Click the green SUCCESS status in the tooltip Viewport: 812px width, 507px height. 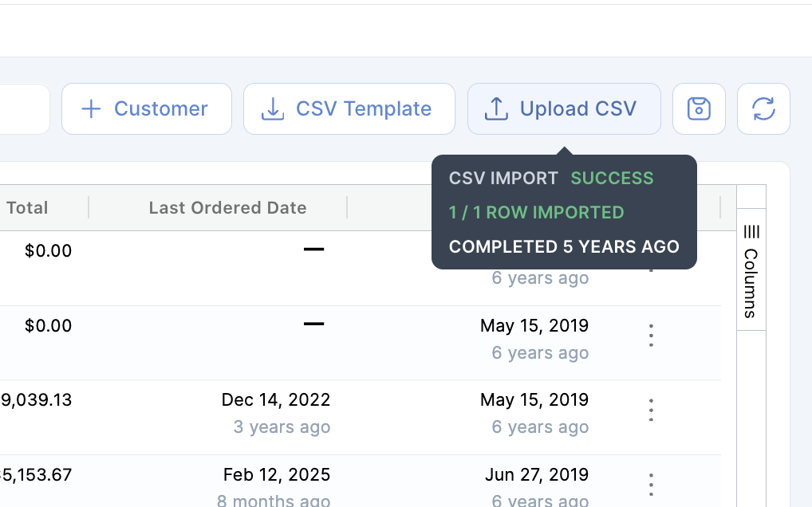pos(612,178)
